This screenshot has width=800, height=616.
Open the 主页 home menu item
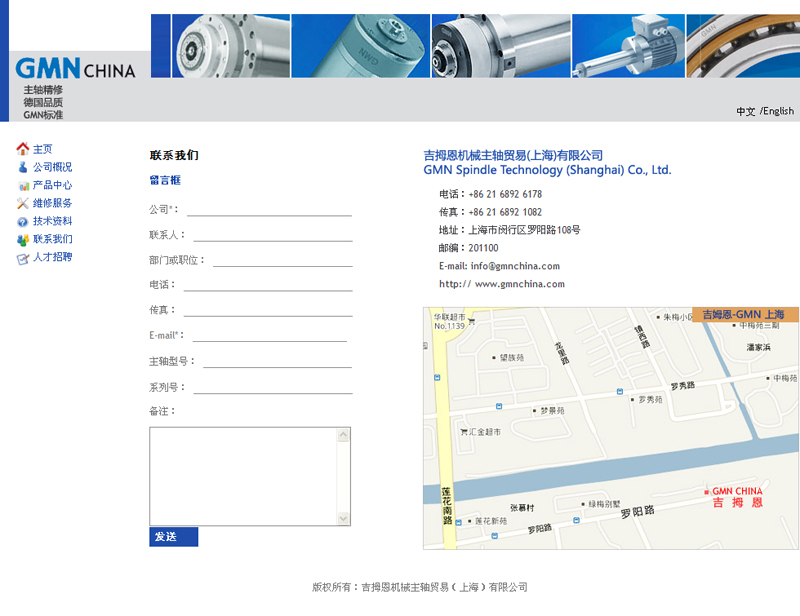(x=42, y=149)
